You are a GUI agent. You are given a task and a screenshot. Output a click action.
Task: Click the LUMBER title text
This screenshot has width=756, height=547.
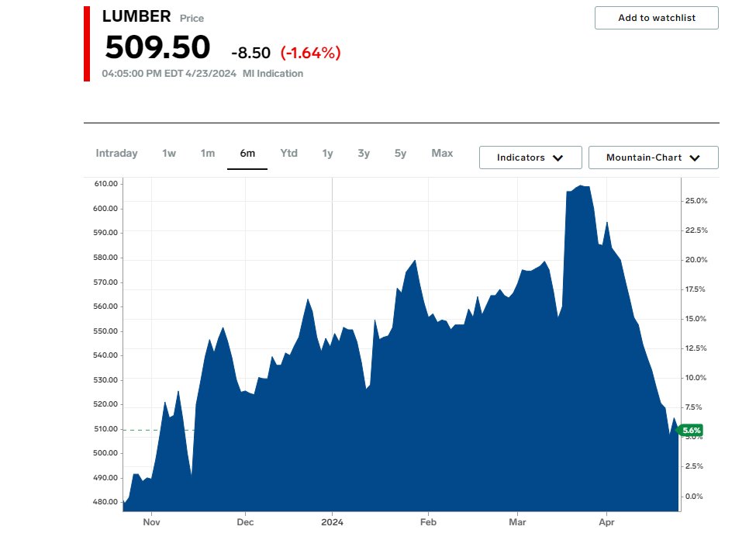[x=136, y=16]
